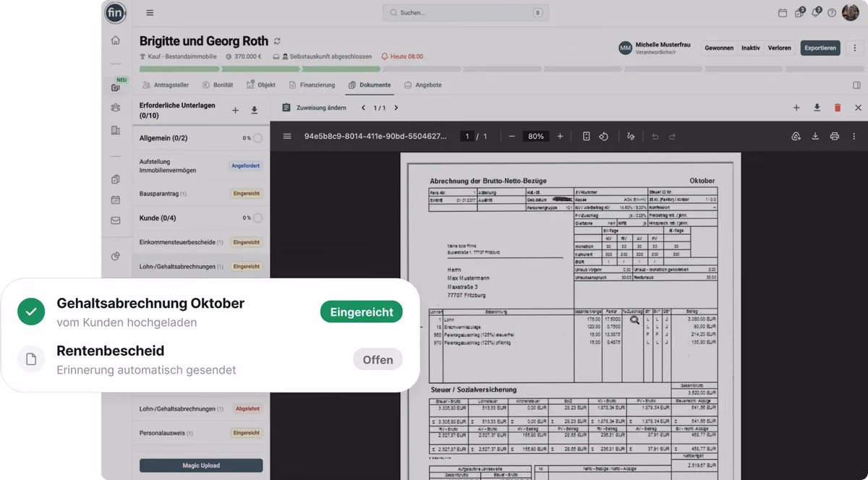The width and height of the screenshot is (868, 480).
Task: Click the 80% zoom level field
Action: [536, 136]
